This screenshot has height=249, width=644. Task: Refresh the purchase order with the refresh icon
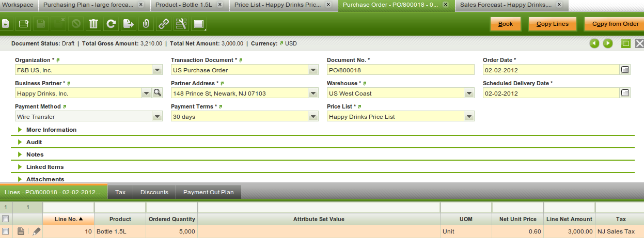coord(111,24)
